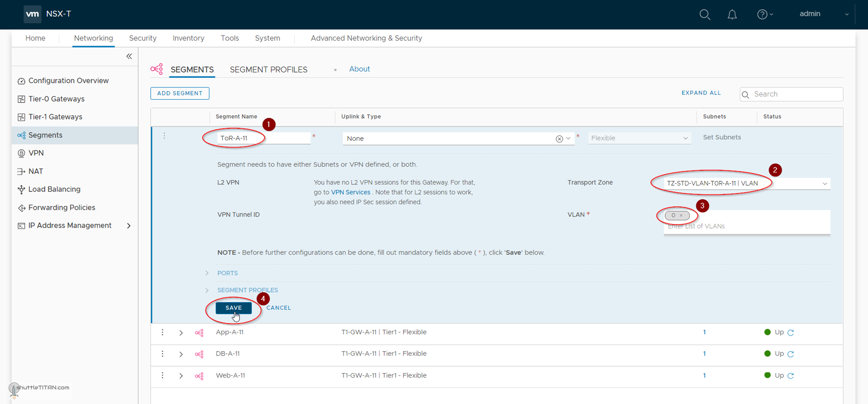Click the search magnifier icon in header

pyautogui.click(x=704, y=14)
